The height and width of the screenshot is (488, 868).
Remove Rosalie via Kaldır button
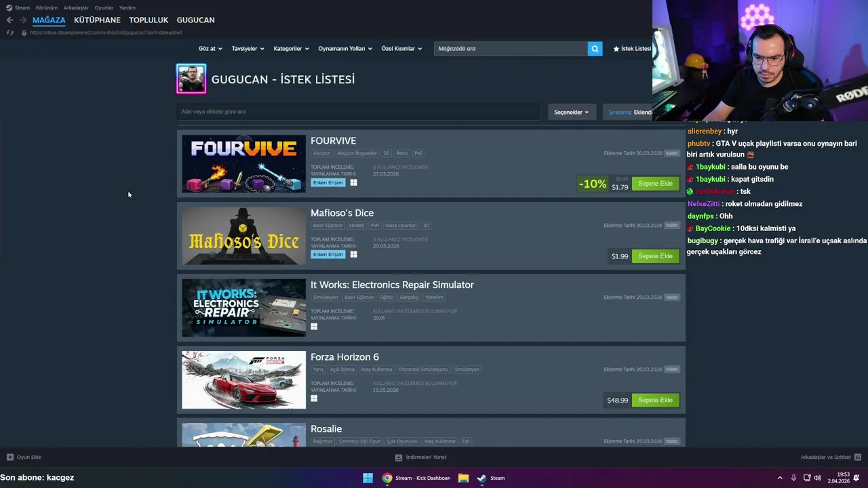point(671,441)
